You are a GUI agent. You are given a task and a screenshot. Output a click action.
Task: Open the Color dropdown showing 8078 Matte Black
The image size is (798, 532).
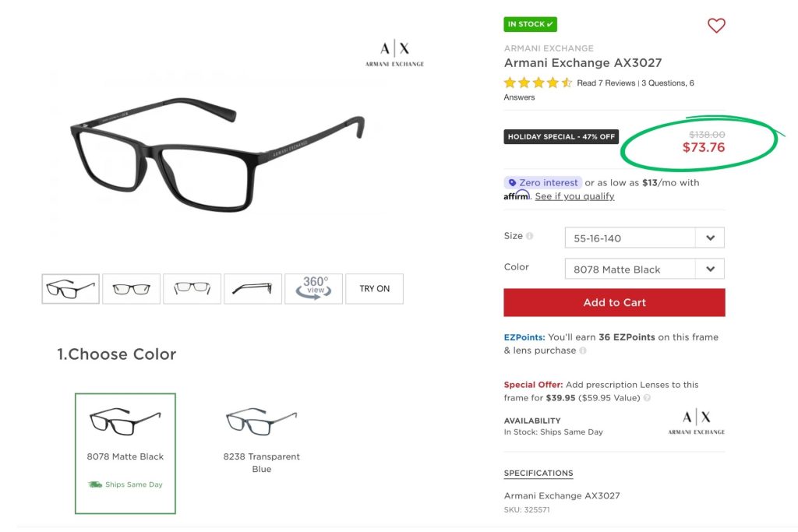pos(644,267)
